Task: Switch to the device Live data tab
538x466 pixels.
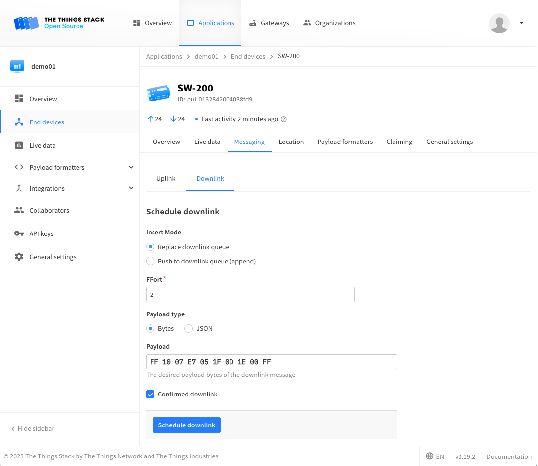Action: click(x=207, y=142)
